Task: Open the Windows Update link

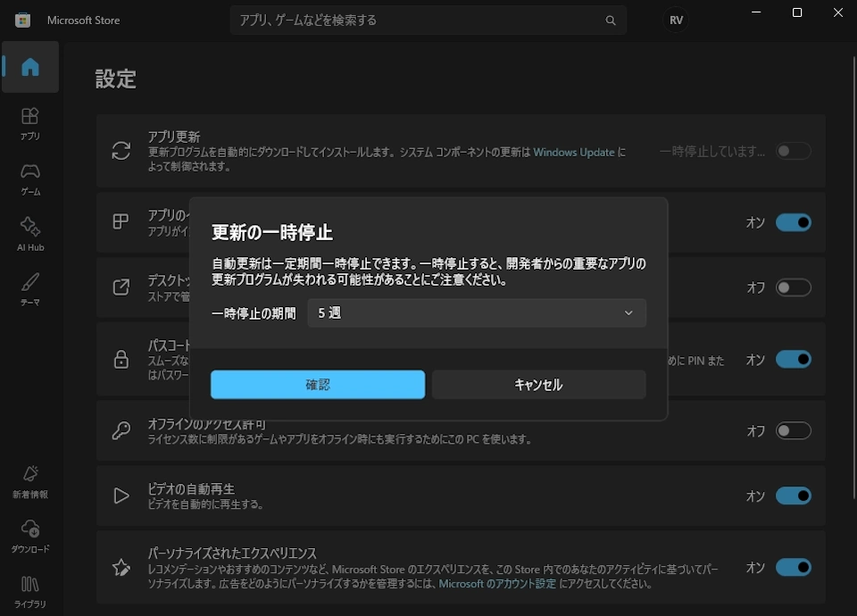Action: pyautogui.click(x=574, y=153)
